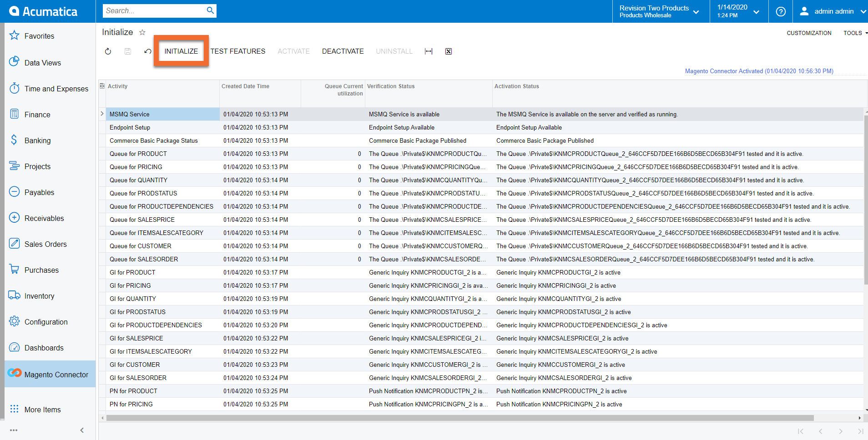Click the vertical scrollbar of the grid
Screen dimensions: 868x440
(x=866, y=200)
